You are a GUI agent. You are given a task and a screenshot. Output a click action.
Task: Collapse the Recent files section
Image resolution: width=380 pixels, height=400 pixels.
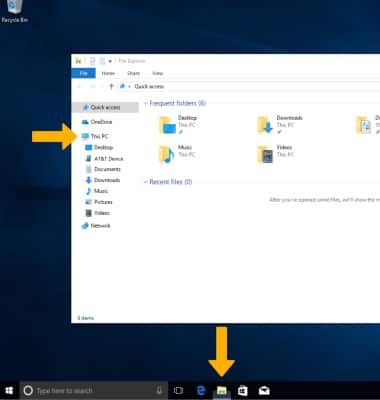point(145,182)
